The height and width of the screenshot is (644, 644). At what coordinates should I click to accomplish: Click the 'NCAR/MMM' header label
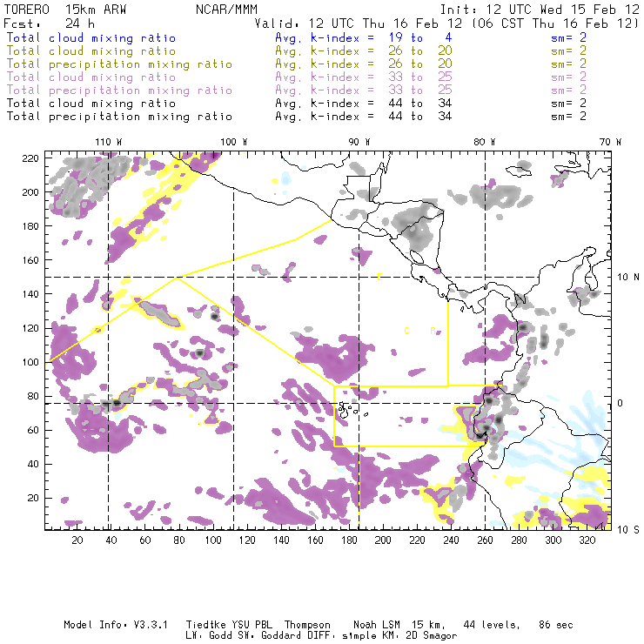point(226,10)
